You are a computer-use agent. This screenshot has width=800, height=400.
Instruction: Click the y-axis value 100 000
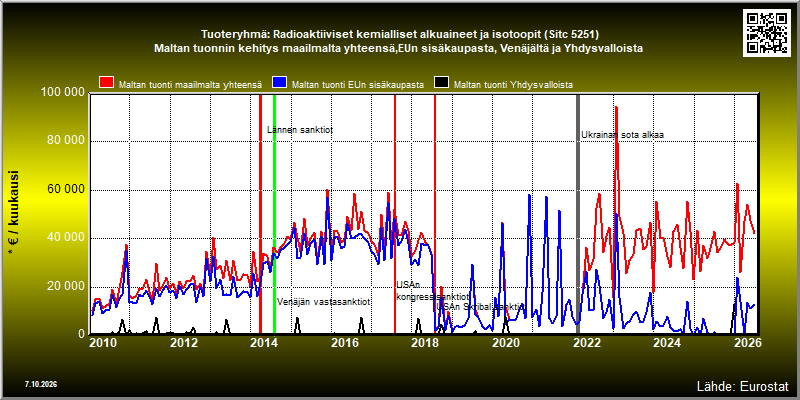click(x=61, y=93)
